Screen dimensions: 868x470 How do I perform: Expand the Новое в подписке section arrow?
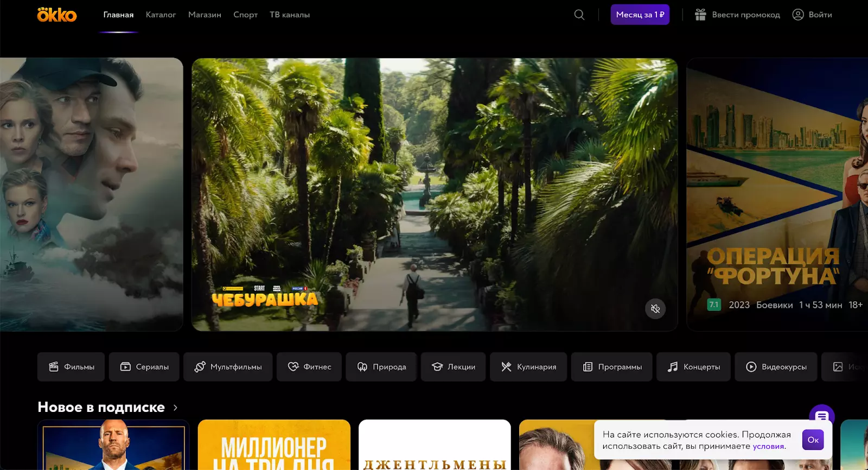click(x=175, y=408)
